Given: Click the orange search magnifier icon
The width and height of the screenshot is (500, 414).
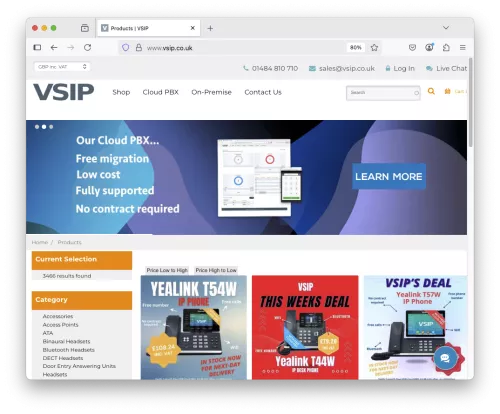Looking at the screenshot, I should coord(431,91).
